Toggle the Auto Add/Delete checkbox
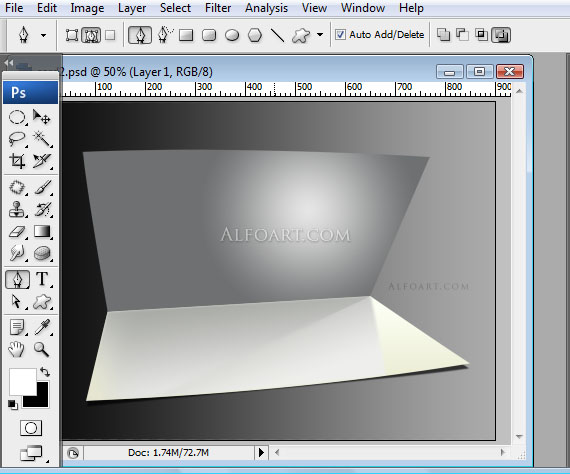570x474 pixels. 340,35
